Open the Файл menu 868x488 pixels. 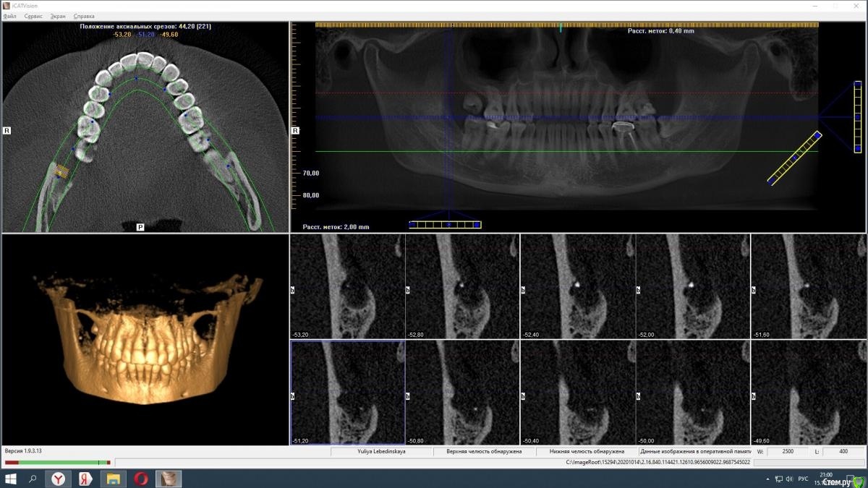(9, 16)
